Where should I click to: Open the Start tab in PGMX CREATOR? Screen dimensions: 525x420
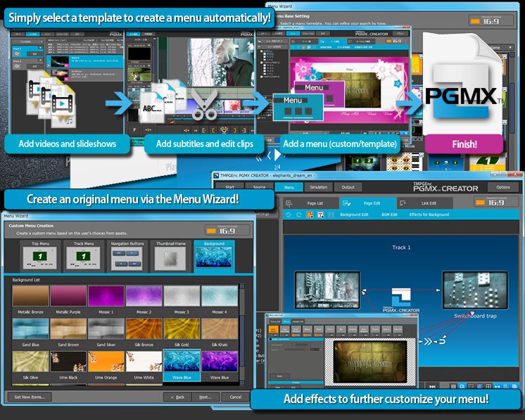229,187
